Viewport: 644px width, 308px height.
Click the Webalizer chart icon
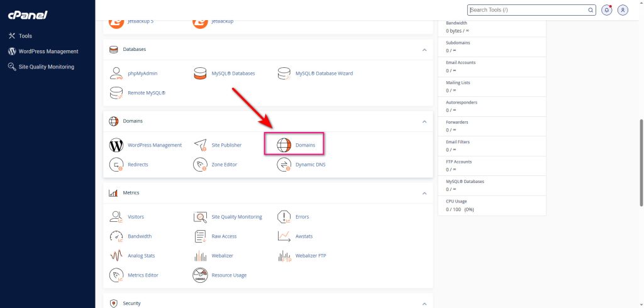(x=201, y=256)
